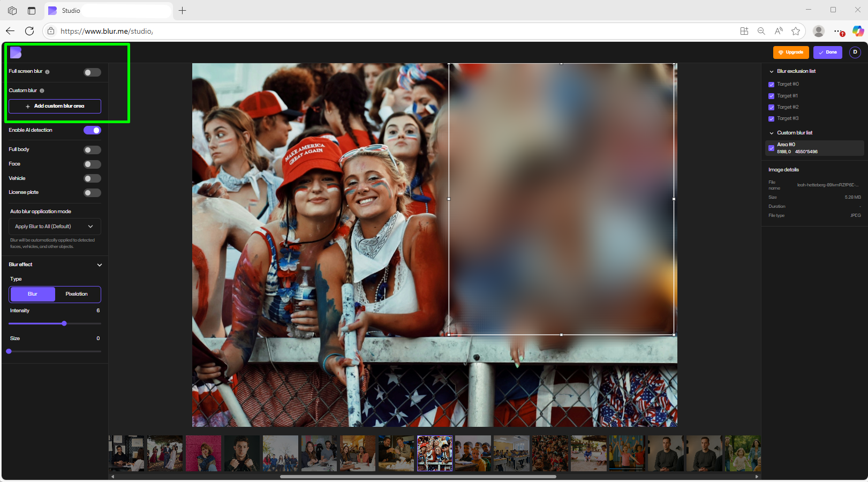Uncheck Target #0 in exclusion list
Screen dimensions: 868x482
click(771, 85)
